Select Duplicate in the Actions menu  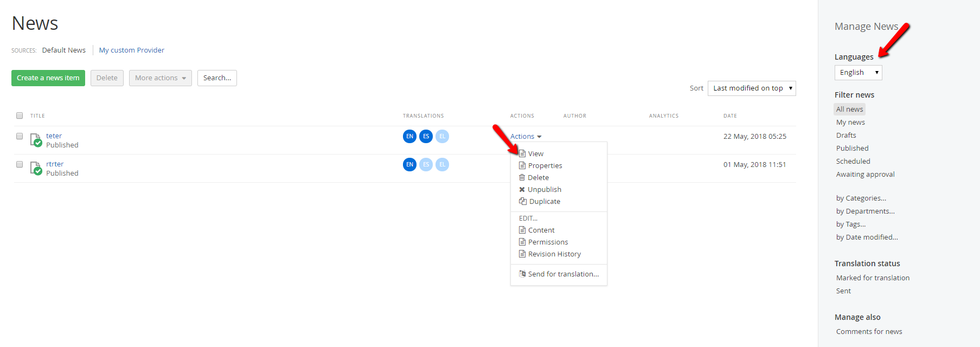click(x=545, y=201)
